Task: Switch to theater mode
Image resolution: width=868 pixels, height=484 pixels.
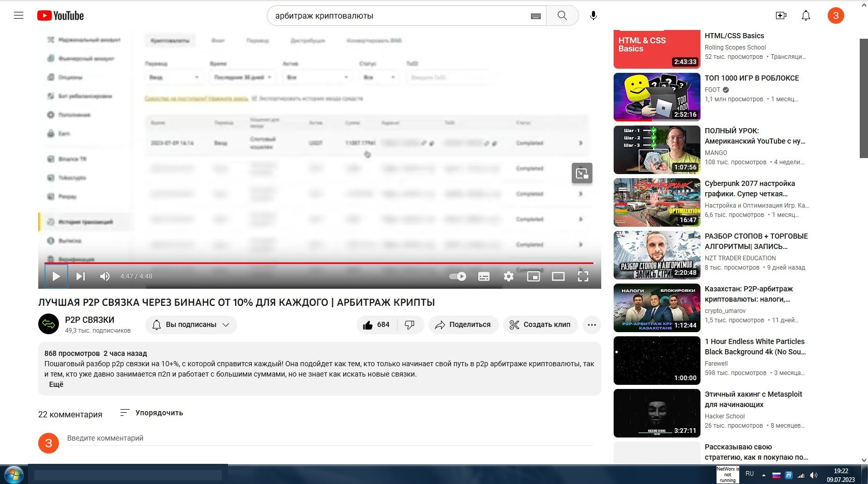Action: [558, 276]
